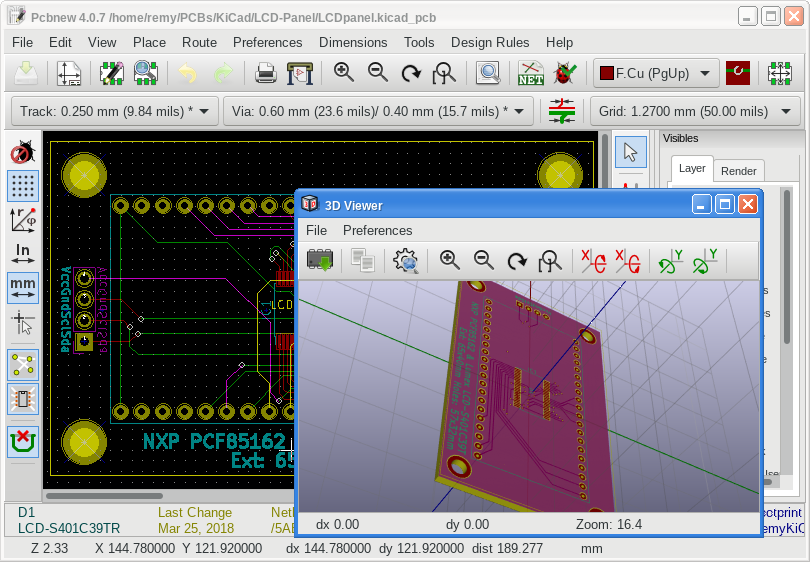810x562 pixels.
Task: Open the Tools menu
Action: point(419,42)
